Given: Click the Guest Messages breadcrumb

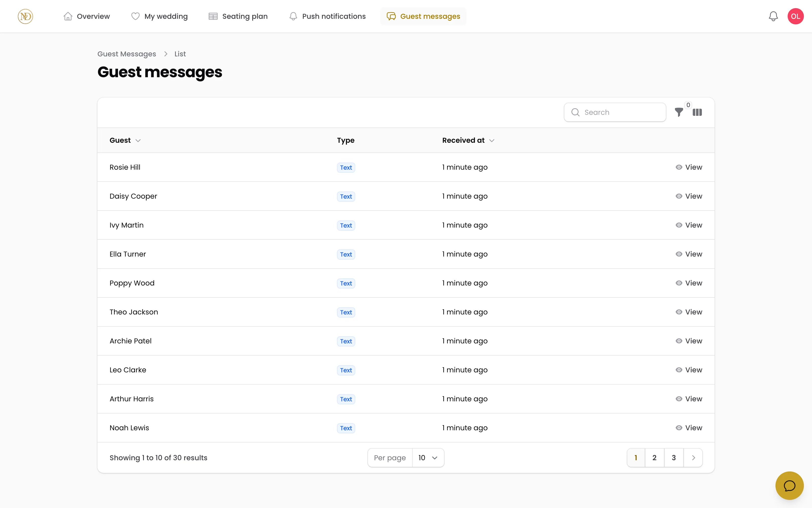Looking at the screenshot, I should pyautogui.click(x=127, y=54).
